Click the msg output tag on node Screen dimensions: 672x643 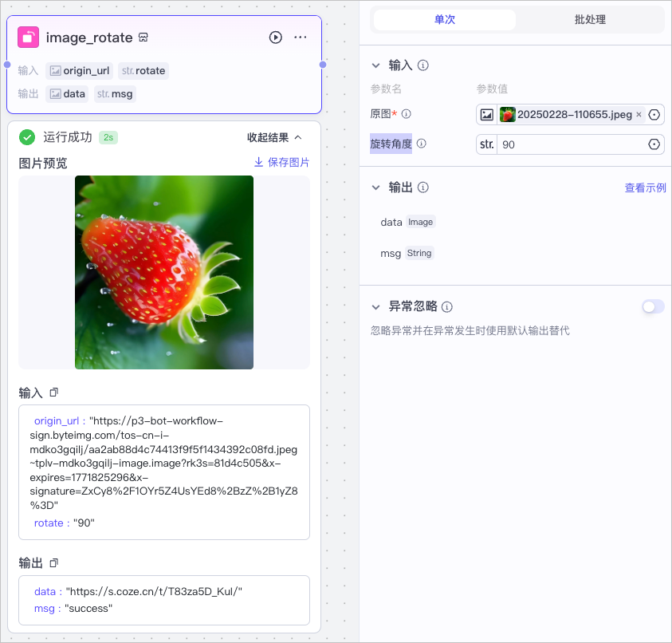[115, 94]
